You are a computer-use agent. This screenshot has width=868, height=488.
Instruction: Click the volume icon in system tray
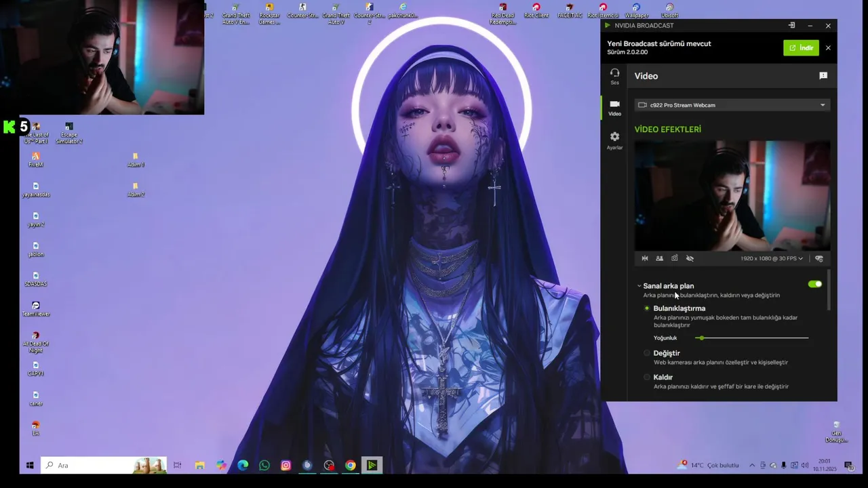click(805, 466)
